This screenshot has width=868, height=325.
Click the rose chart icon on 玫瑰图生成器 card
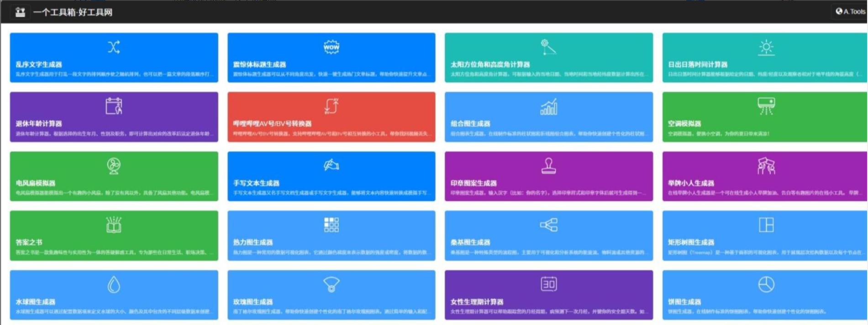[x=331, y=284]
